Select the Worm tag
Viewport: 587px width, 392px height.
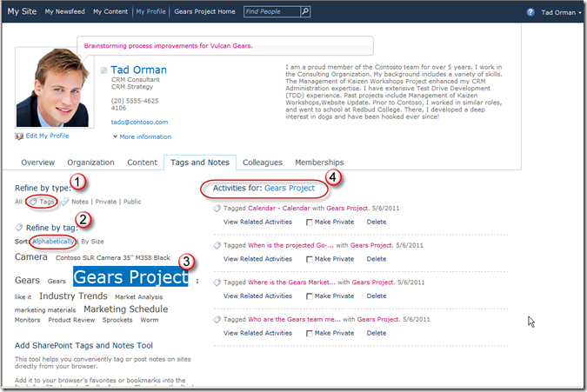[x=150, y=320]
